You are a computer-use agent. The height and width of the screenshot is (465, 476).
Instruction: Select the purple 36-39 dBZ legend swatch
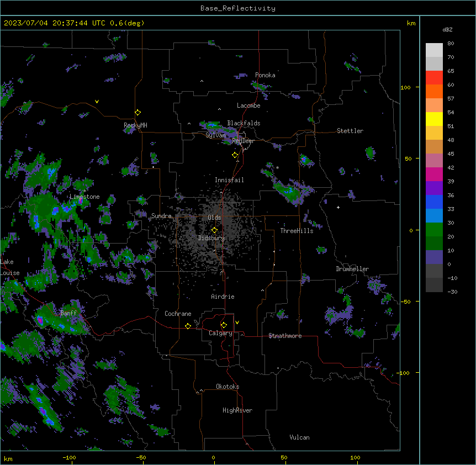(434, 188)
